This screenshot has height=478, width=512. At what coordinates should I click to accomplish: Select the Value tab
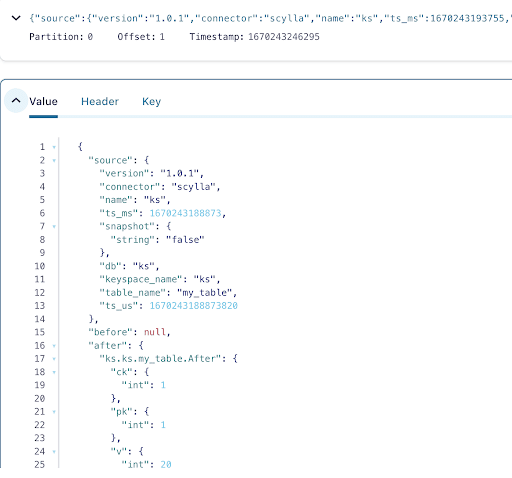tap(43, 101)
